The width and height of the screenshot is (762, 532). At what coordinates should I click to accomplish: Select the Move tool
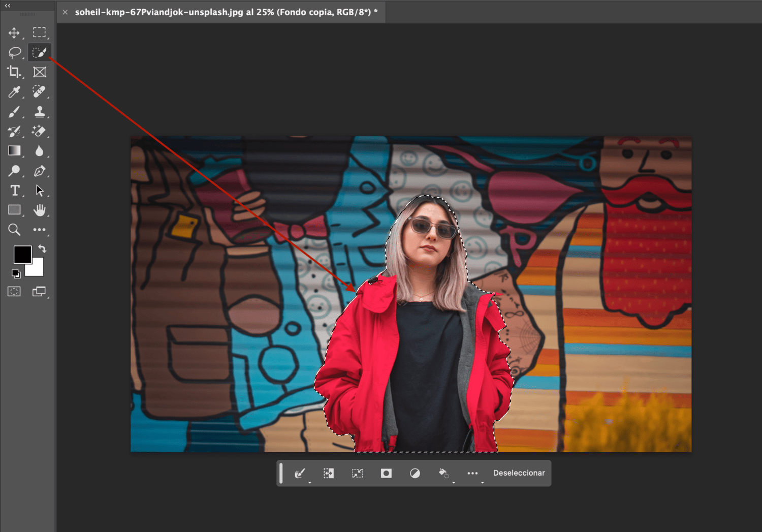[x=14, y=33]
